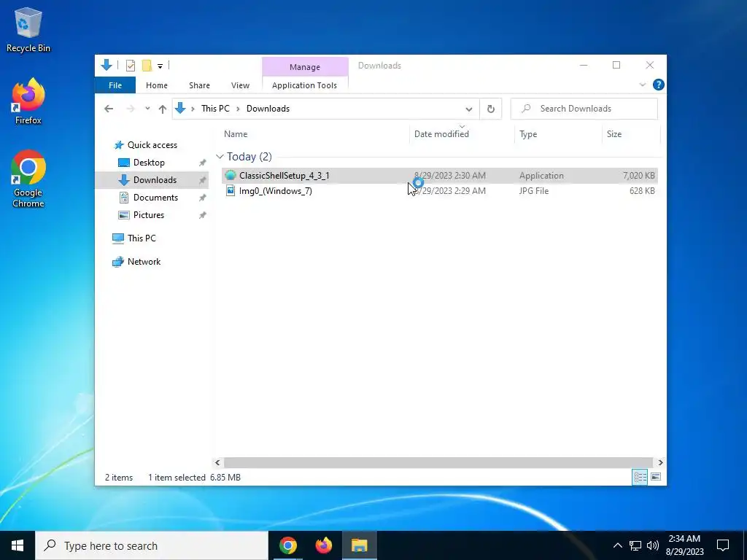Show hidden system tray icons

[617, 545]
